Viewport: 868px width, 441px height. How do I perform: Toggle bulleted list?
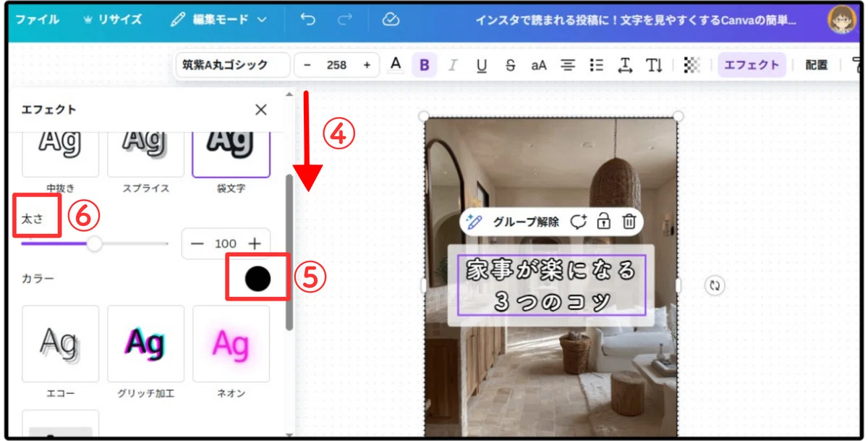[x=597, y=65]
